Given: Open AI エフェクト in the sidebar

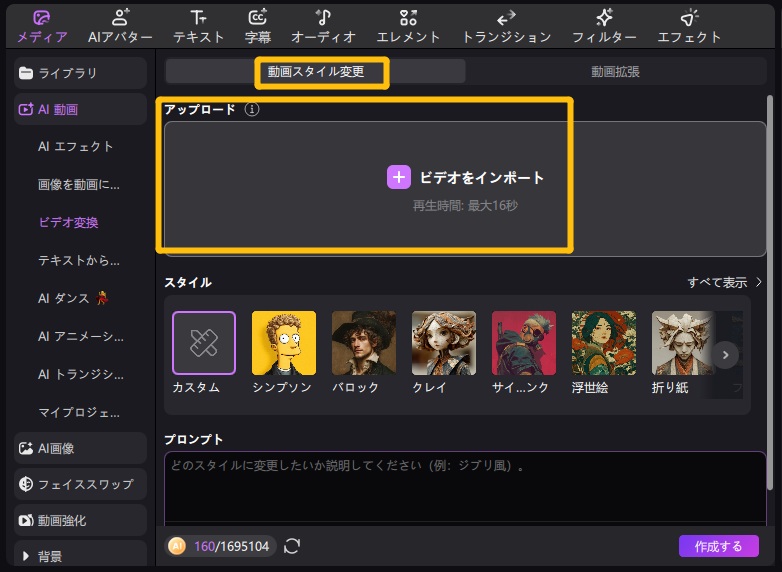Looking at the screenshot, I should click(x=76, y=147).
